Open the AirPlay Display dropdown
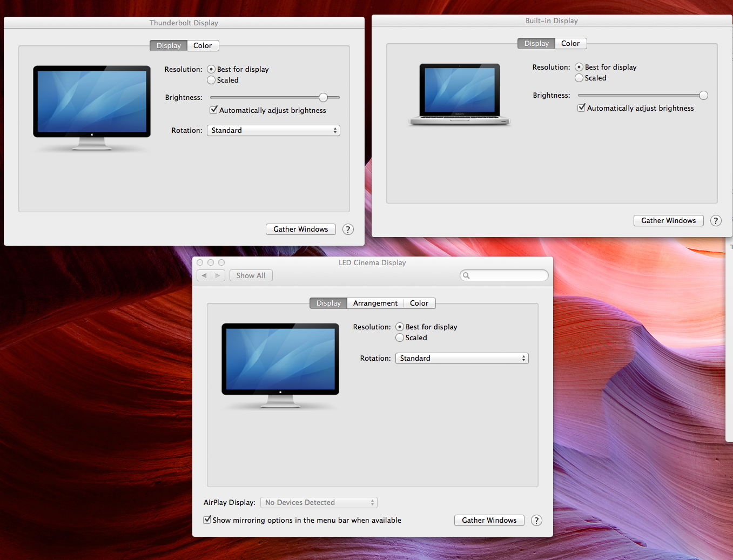Viewport: 733px width, 560px height. (319, 503)
